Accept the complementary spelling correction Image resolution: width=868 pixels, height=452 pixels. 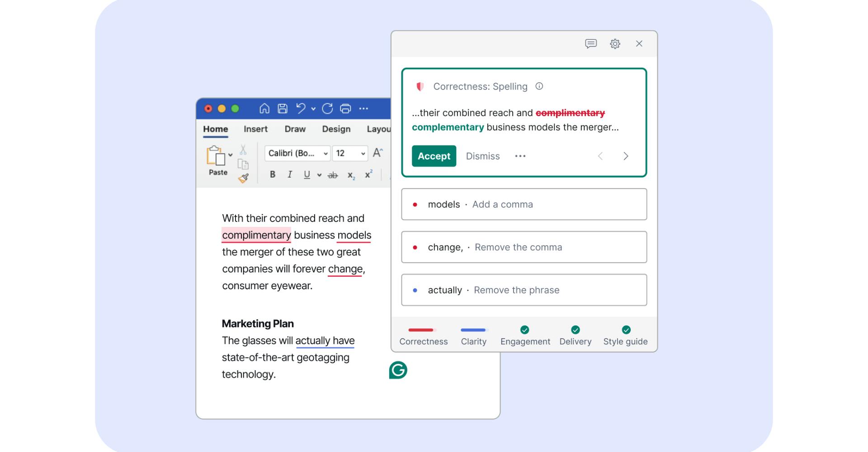[x=434, y=156]
